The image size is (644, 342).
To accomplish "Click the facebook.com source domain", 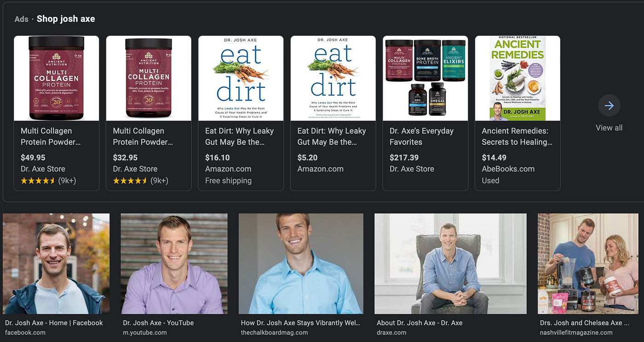I will [25, 332].
